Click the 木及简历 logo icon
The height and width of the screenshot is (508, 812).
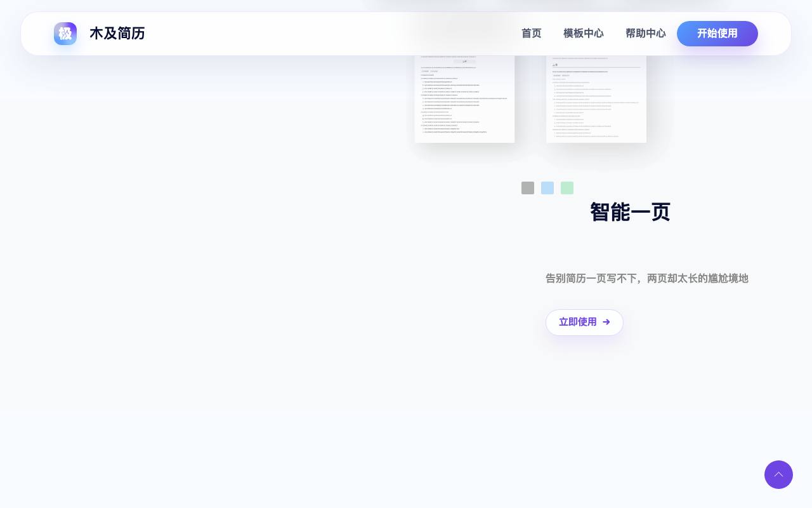[65, 34]
